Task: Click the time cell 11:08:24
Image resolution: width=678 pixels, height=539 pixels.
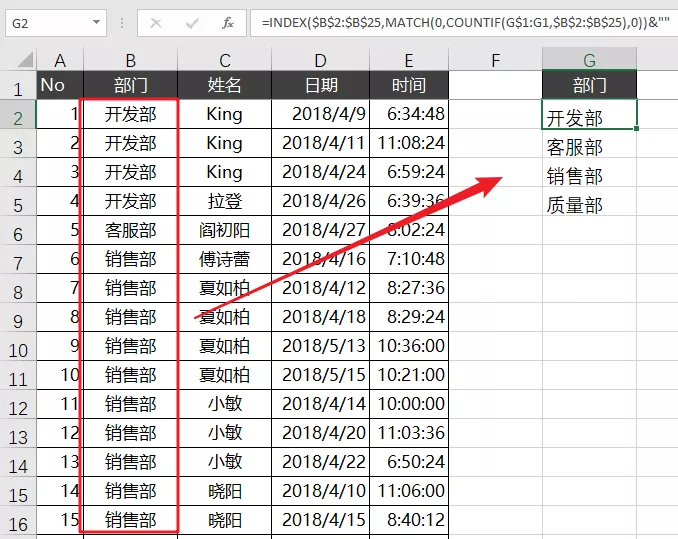Action: [x=409, y=143]
